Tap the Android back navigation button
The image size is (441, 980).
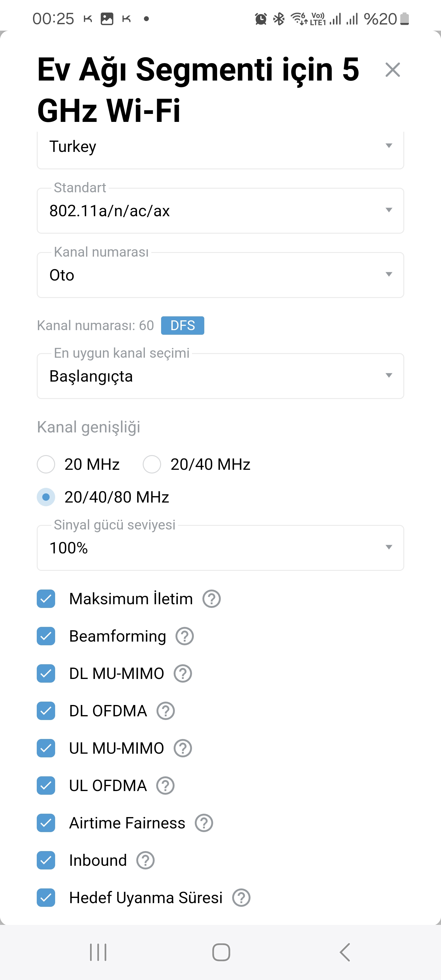click(345, 952)
